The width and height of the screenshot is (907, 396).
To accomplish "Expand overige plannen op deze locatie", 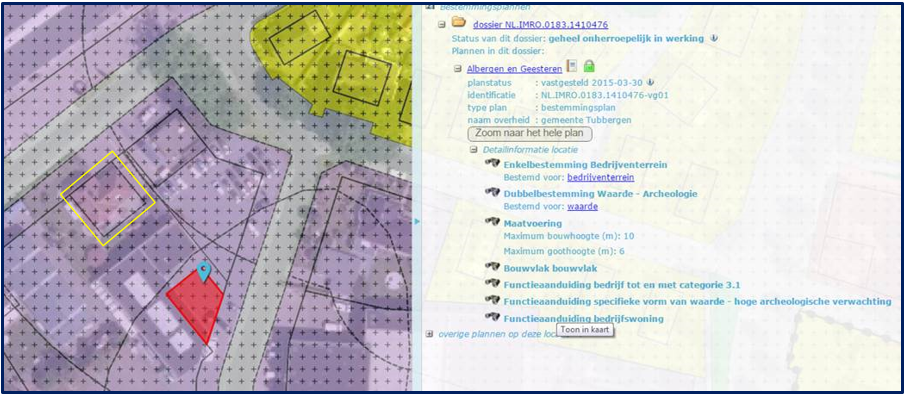I will [x=429, y=334].
